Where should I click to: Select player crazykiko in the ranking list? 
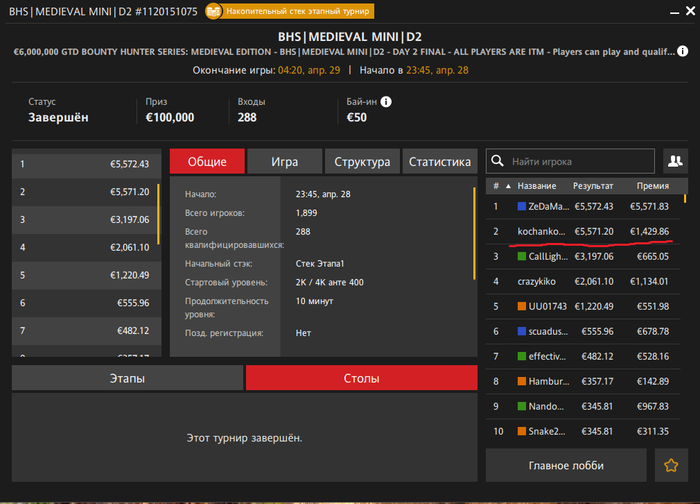click(583, 281)
